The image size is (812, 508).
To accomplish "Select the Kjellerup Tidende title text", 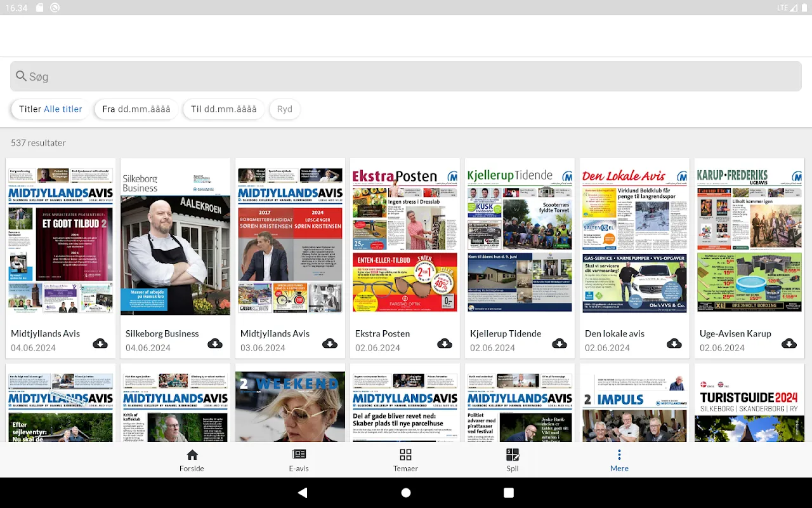I will 506,333.
